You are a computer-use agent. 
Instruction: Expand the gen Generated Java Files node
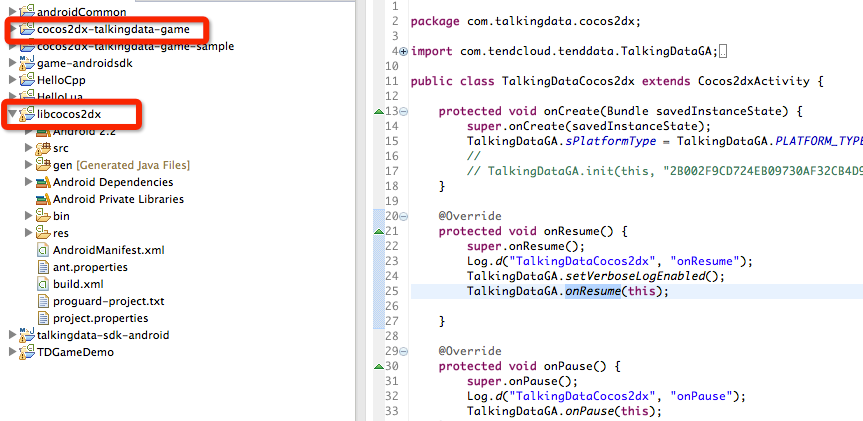click(29, 165)
